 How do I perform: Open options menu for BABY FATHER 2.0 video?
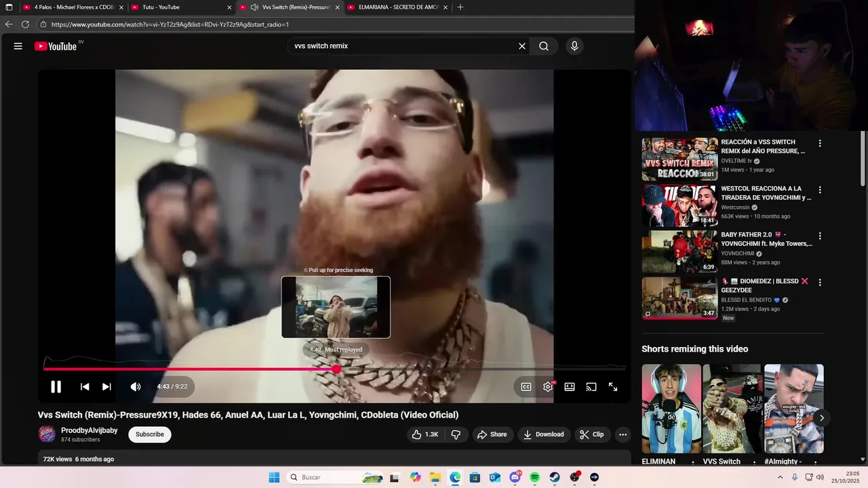820,236
